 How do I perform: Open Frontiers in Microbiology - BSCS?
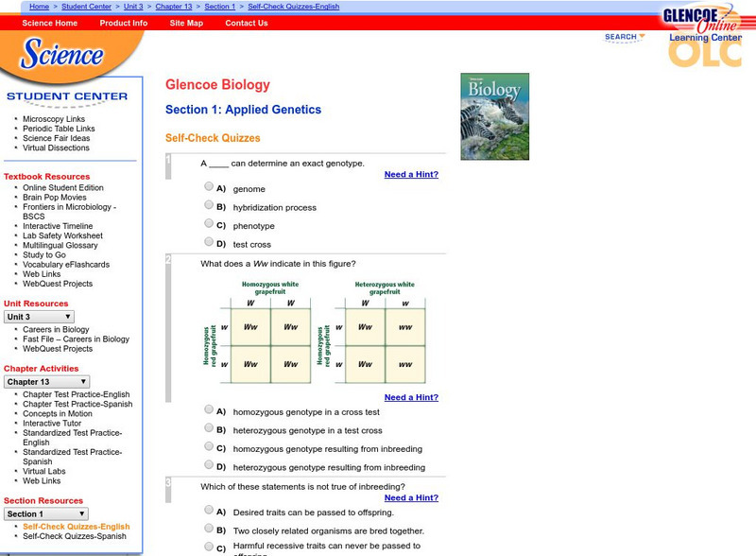69,212
